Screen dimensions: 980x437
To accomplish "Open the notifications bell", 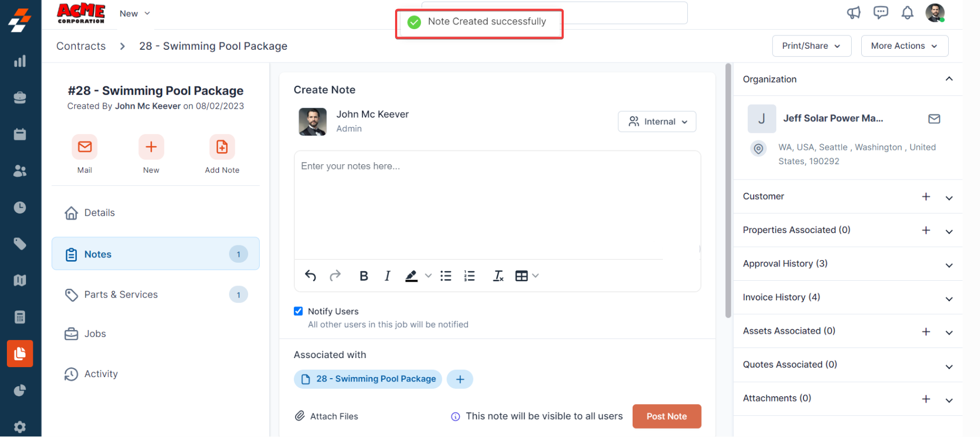I will [907, 13].
